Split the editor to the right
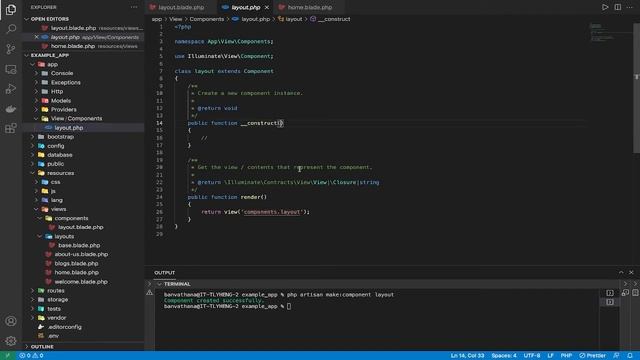 pos(618,7)
